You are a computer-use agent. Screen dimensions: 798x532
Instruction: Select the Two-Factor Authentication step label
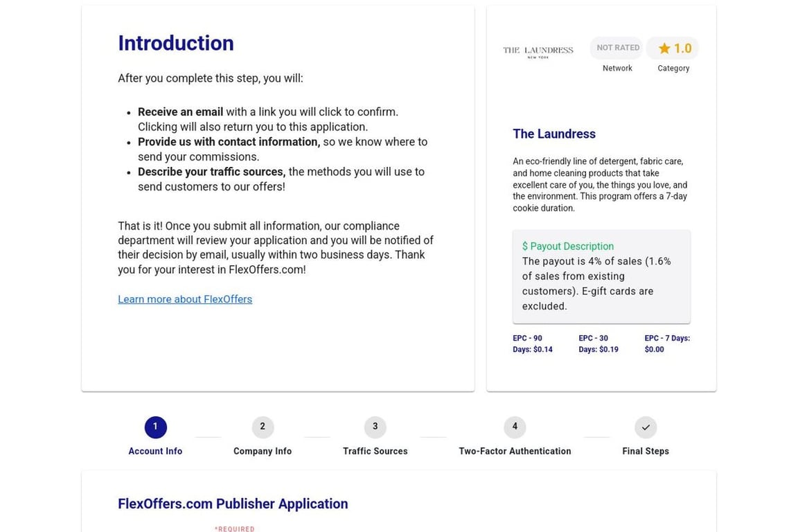click(x=515, y=451)
